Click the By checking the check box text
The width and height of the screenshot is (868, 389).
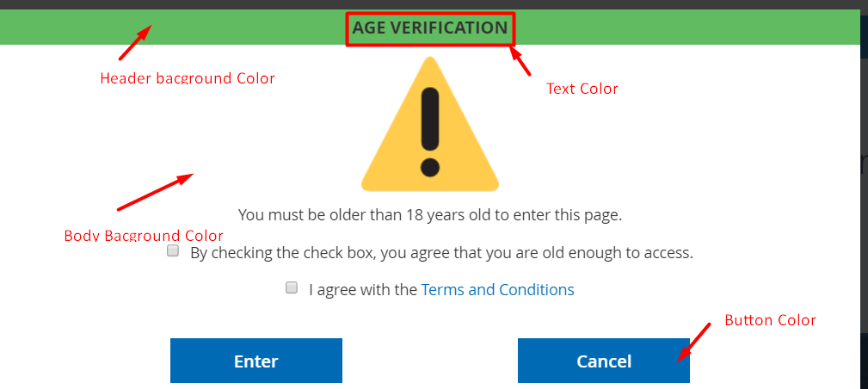(x=441, y=253)
